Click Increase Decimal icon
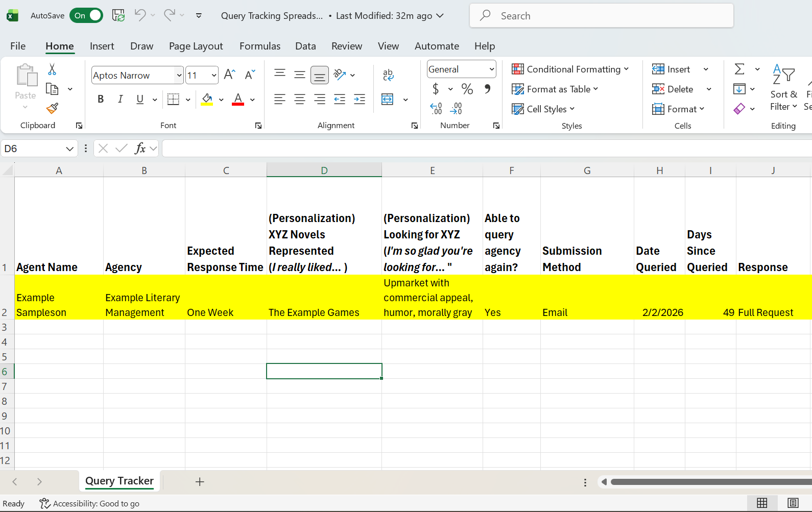 pos(436,108)
